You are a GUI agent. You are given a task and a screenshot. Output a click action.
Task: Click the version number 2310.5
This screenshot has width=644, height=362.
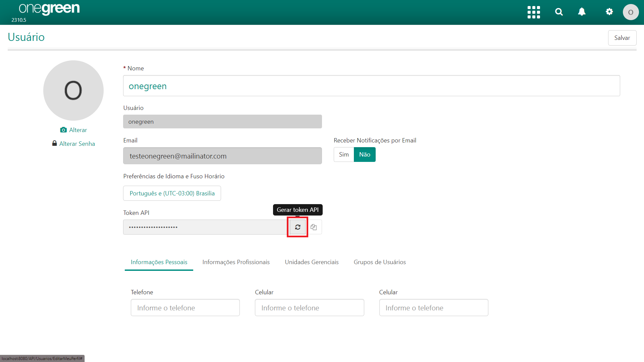coord(19,20)
